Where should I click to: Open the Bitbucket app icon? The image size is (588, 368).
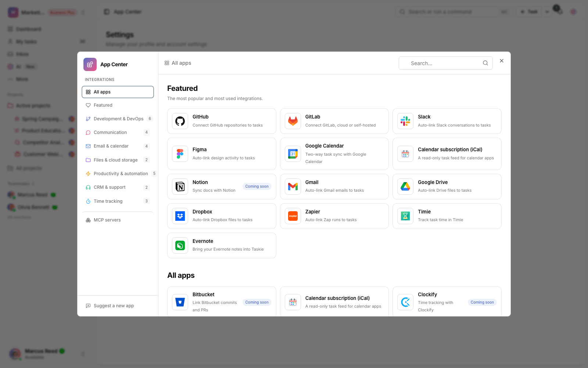click(180, 302)
